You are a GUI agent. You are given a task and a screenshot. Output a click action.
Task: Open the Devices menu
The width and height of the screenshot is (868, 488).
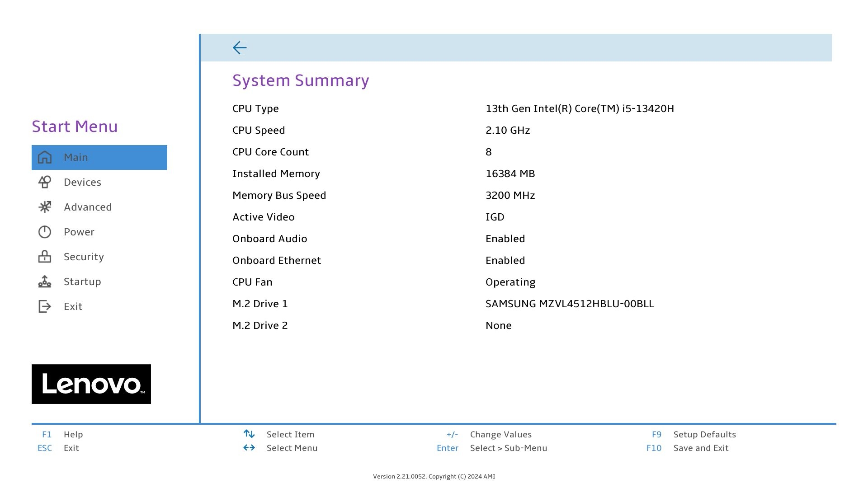[x=82, y=182]
